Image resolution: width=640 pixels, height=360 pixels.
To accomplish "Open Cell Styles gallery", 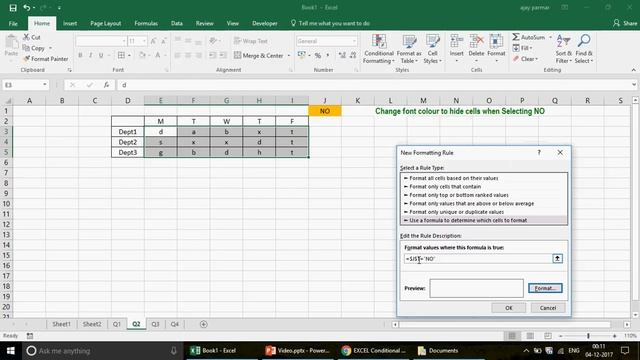I will (x=433, y=49).
